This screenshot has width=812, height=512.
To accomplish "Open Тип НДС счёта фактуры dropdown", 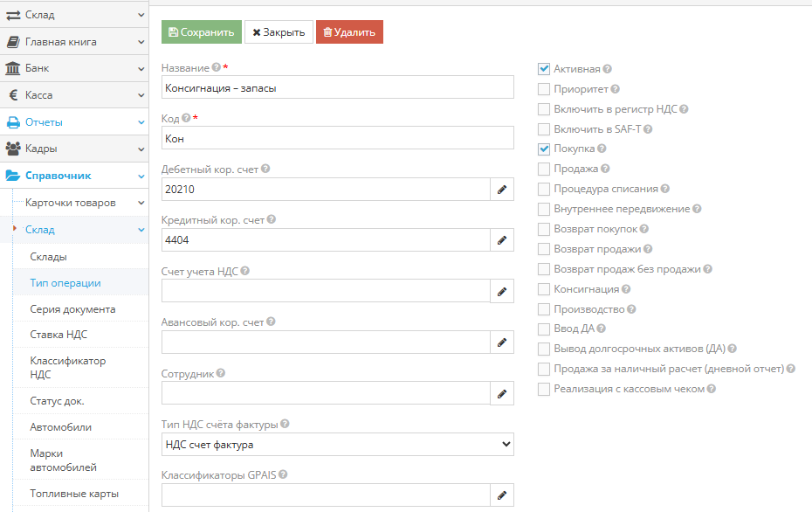I will [337, 445].
